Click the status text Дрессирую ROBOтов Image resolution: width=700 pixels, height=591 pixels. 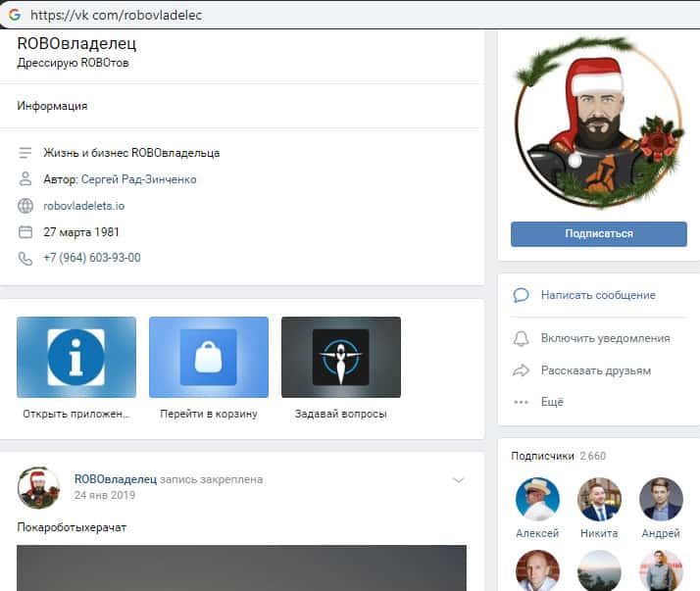(x=74, y=63)
